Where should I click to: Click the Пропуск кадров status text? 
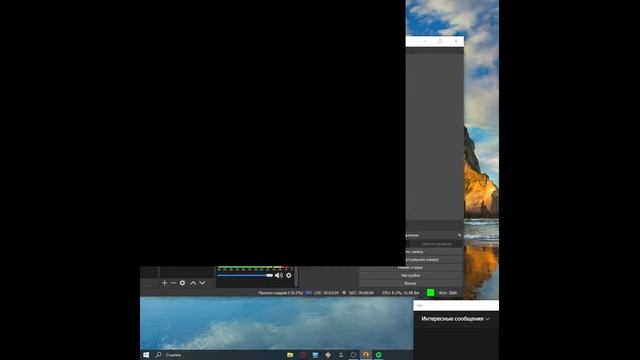pyautogui.click(x=280, y=293)
